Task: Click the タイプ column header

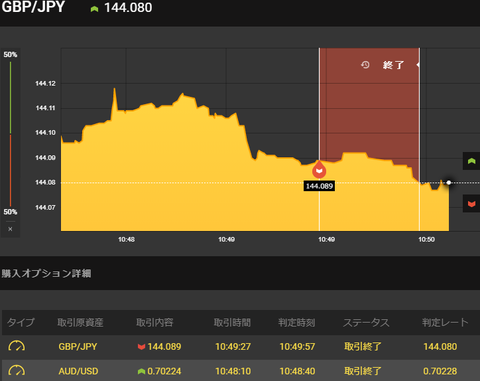Action: [x=21, y=322]
